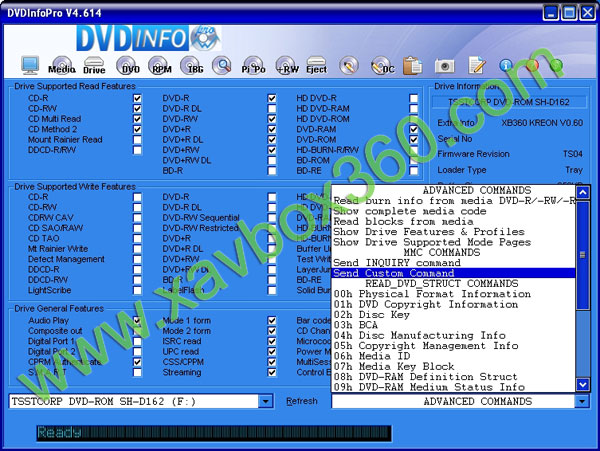Collapse the ADVANCED COMMANDS dropdown arrow
The height and width of the screenshot is (451, 600).
tap(582, 401)
